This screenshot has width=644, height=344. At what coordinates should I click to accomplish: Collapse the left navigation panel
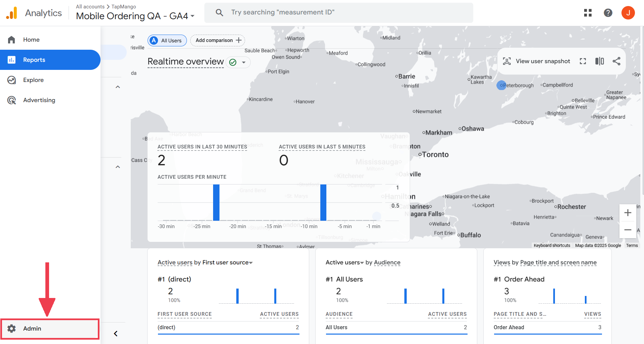coord(116,333)
